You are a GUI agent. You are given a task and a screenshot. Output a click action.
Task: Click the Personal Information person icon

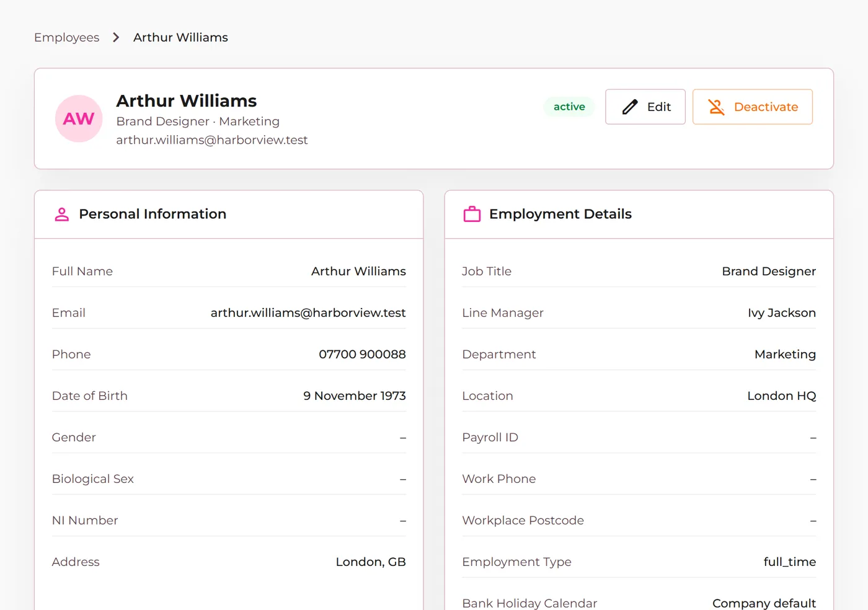(x=62, y=214)
